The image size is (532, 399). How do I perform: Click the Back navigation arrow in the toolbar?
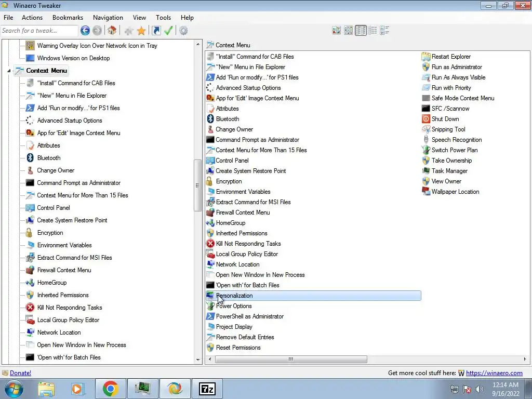(x=85, y=31)
